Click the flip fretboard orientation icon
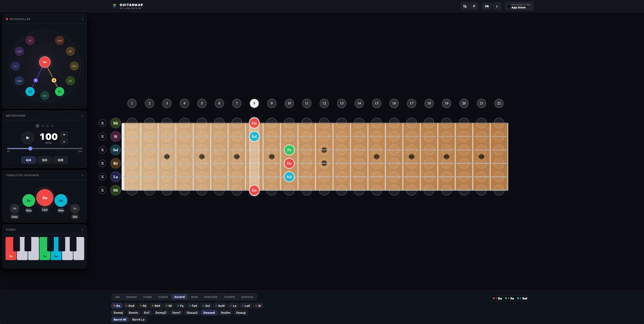The height and width of the screenshot is (324, 644). click(x=465, y=6)
